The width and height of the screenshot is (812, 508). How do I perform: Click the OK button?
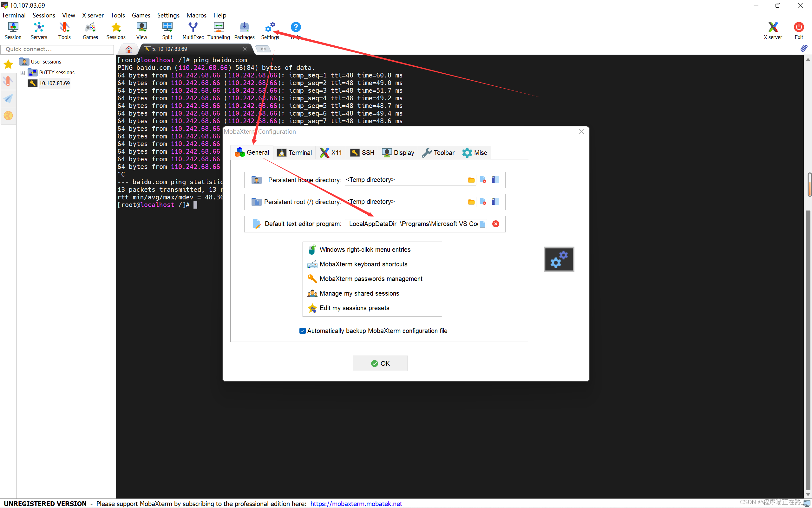380,364
